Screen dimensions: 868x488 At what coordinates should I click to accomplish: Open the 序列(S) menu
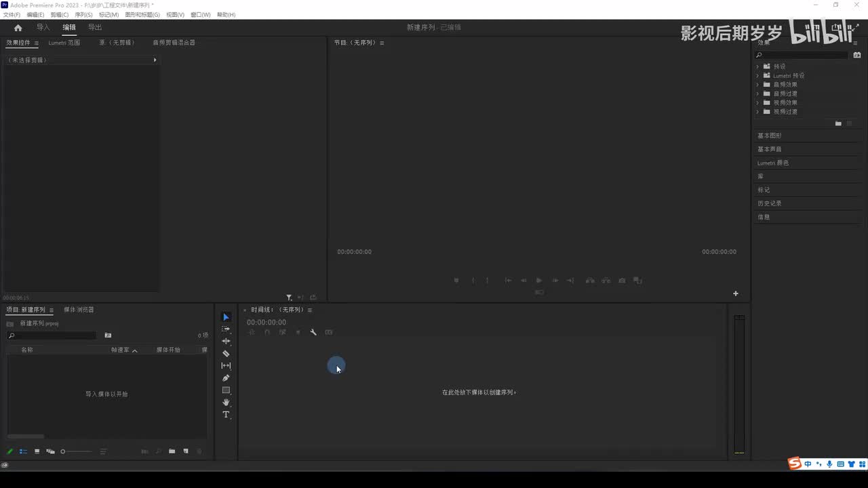tap(83, 14)
